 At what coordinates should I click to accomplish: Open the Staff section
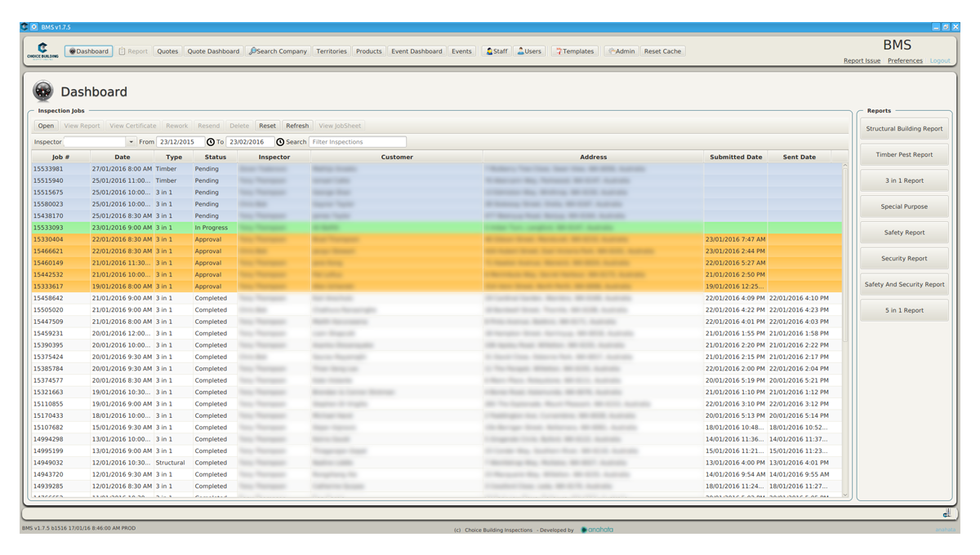point(497,51)
